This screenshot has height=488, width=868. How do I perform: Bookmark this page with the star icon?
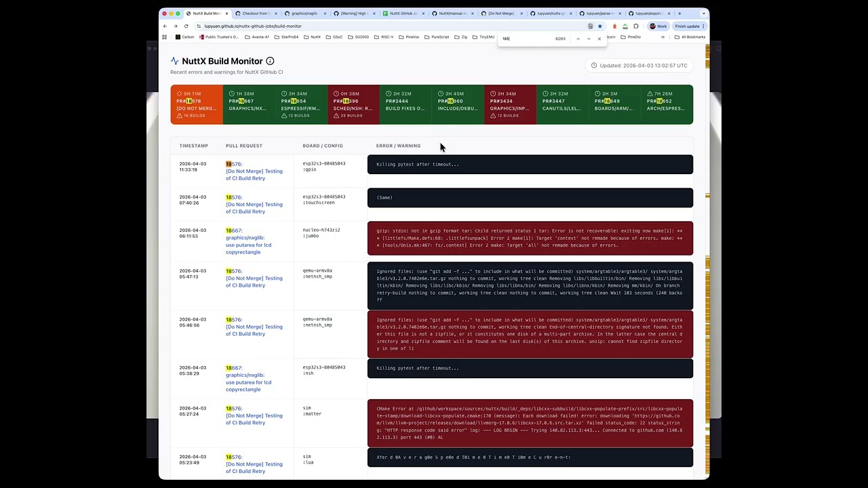(599, 26)
